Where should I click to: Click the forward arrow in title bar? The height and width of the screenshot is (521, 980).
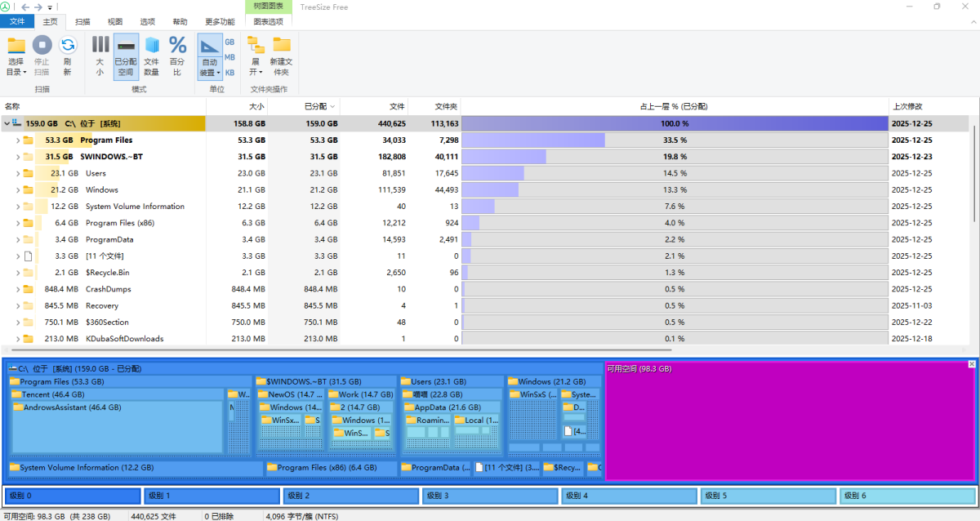pos(38,7)
